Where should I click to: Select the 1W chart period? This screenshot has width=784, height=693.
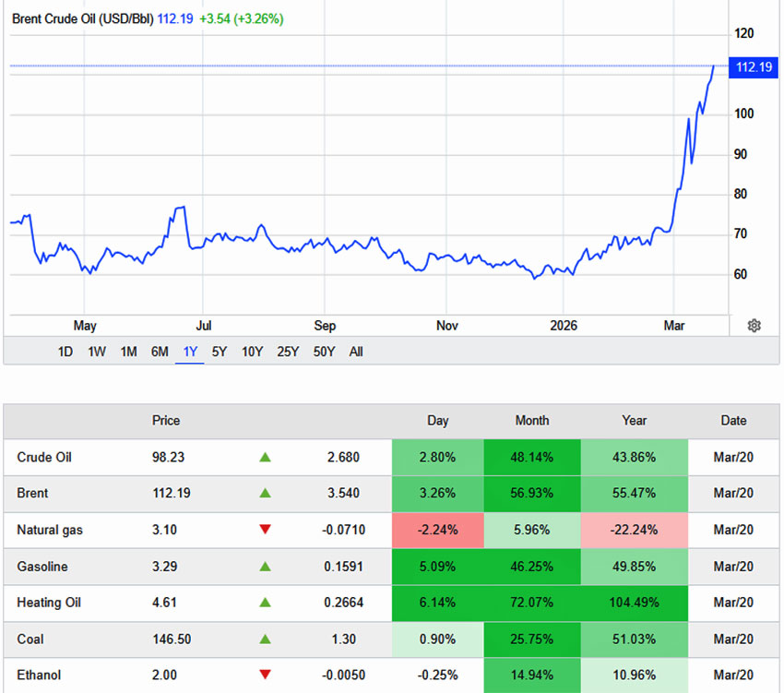point(97,352)
